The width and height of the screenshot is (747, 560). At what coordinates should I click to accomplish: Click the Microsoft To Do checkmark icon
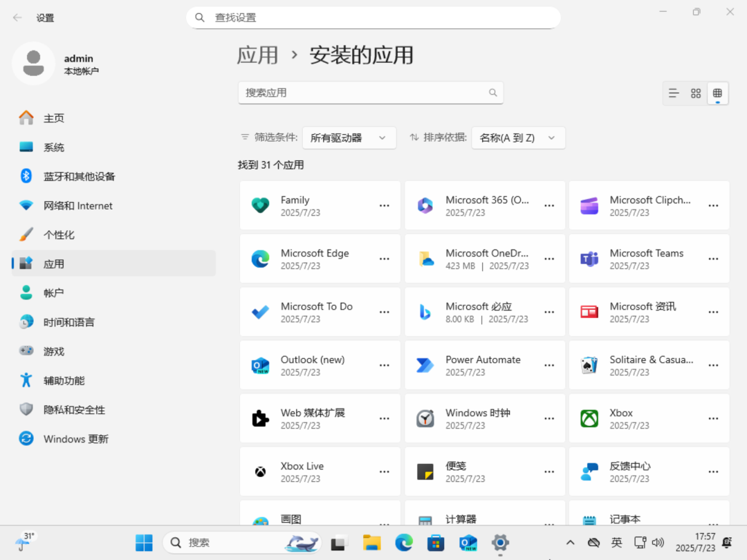260,312
